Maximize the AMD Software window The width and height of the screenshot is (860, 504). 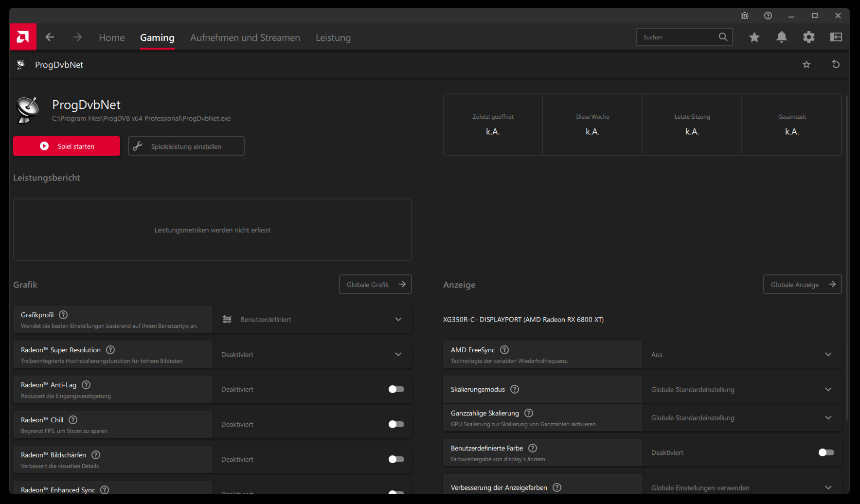coord(815,16)
